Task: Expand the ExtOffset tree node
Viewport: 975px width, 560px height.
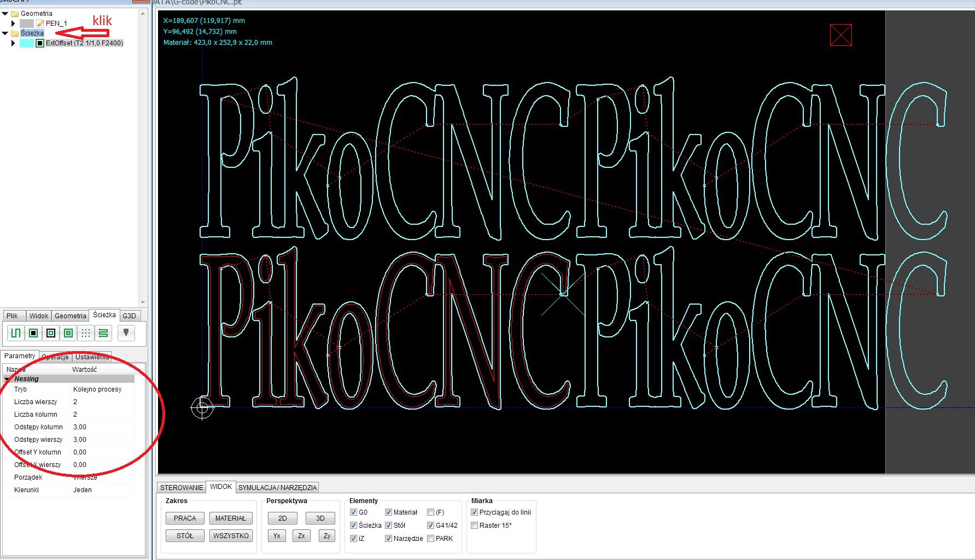Action: click(13, 43)
